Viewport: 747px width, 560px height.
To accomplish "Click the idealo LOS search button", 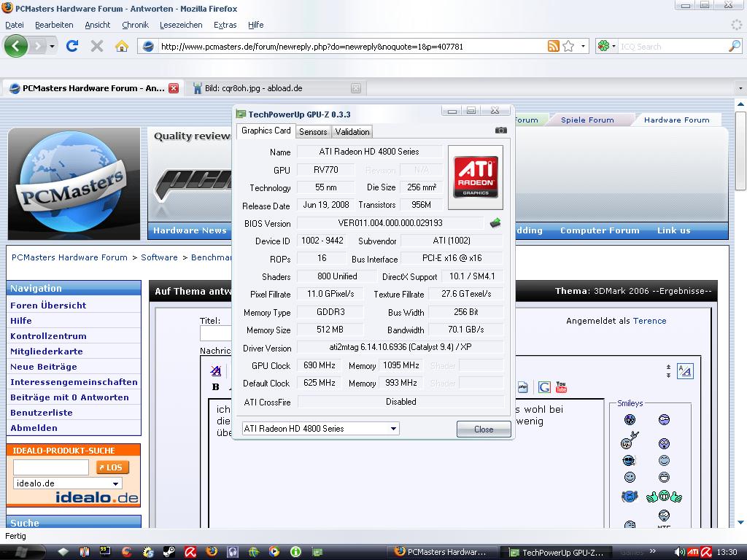I will (x=112, y=467).
